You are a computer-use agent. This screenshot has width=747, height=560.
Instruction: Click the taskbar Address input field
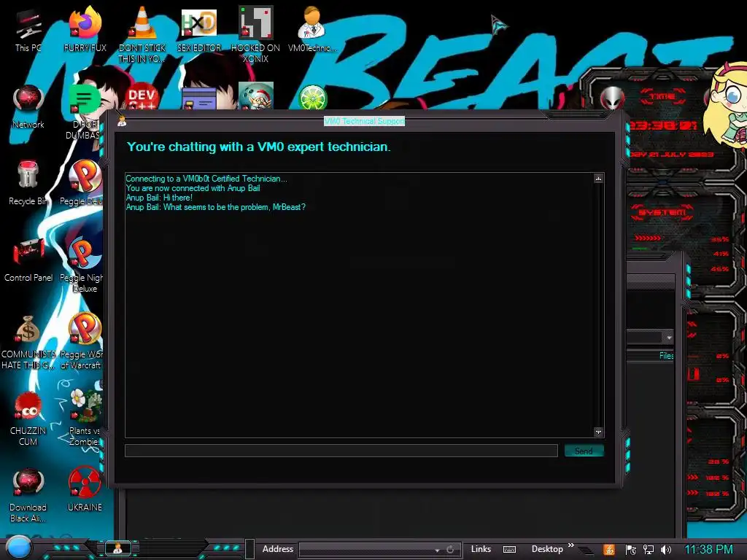[x=367, y=550]
